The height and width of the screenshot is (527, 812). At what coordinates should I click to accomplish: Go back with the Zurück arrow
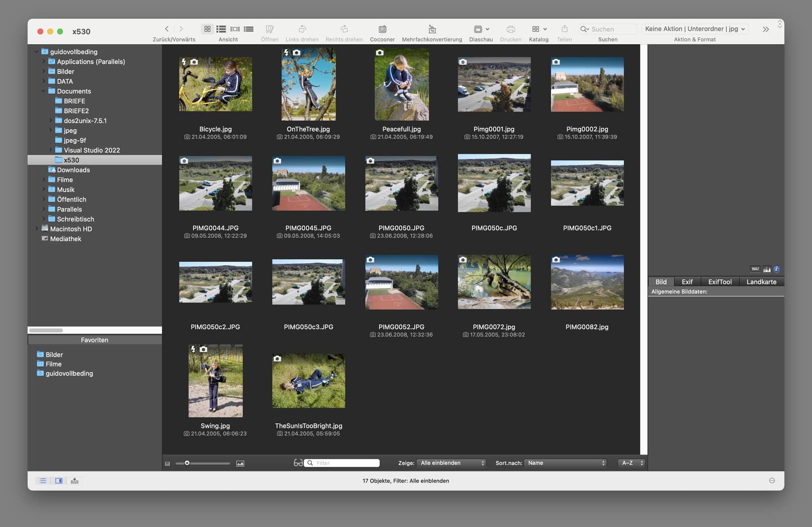167,29
